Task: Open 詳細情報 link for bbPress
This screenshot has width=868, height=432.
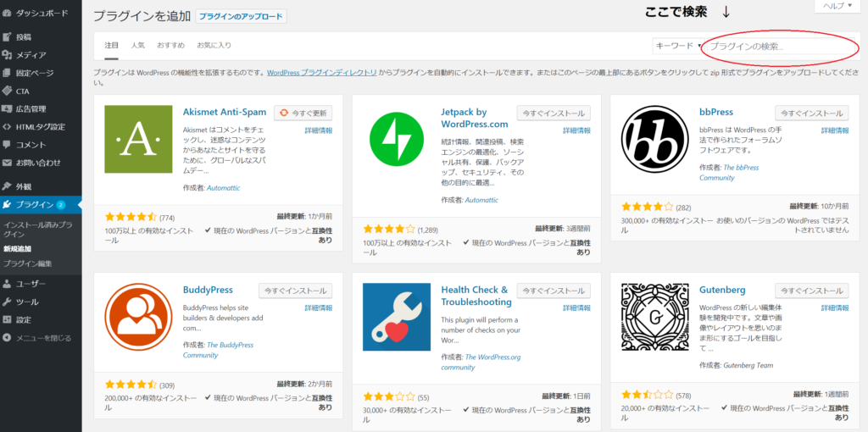Action: (835, 130)
